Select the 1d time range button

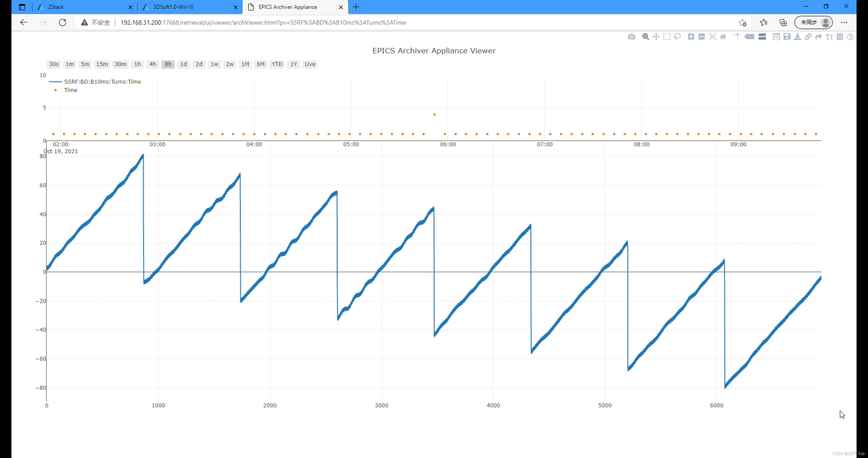click(x=183, y=64)
